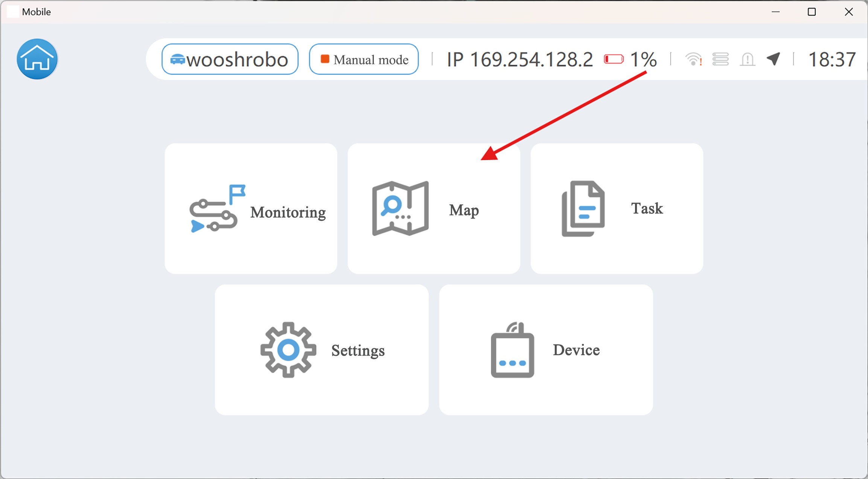The height and width of the screenshot is (479, 868).
Task: Click the map with magnifier icon
Action: [x=400, y=208]
